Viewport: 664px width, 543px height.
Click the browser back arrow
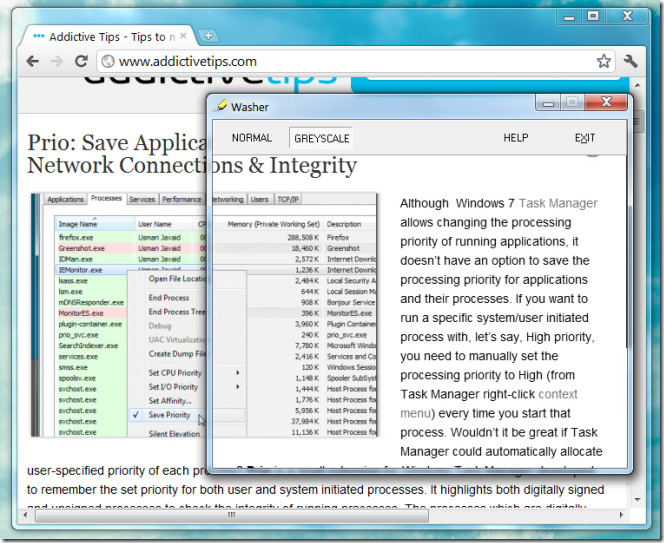[x=33, y=61]
